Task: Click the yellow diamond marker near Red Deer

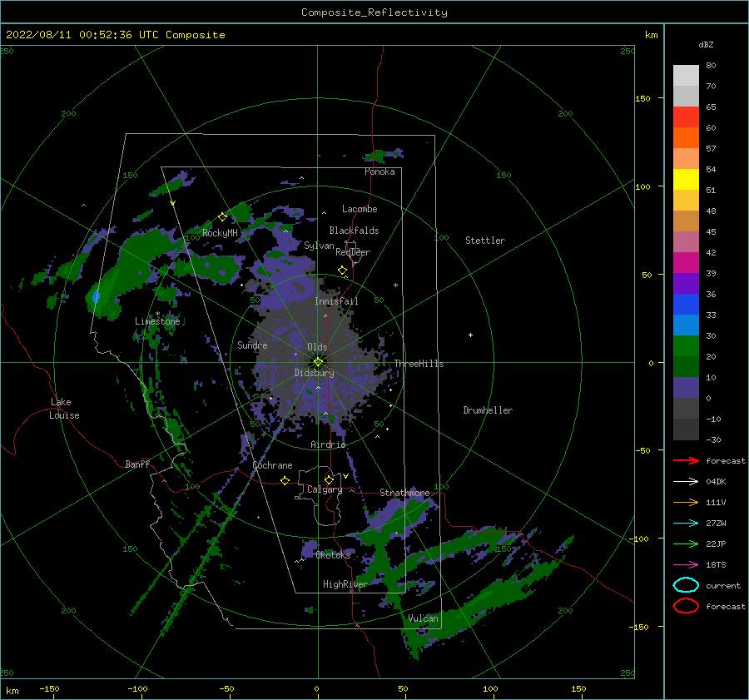Action: [x=342, y=271]
